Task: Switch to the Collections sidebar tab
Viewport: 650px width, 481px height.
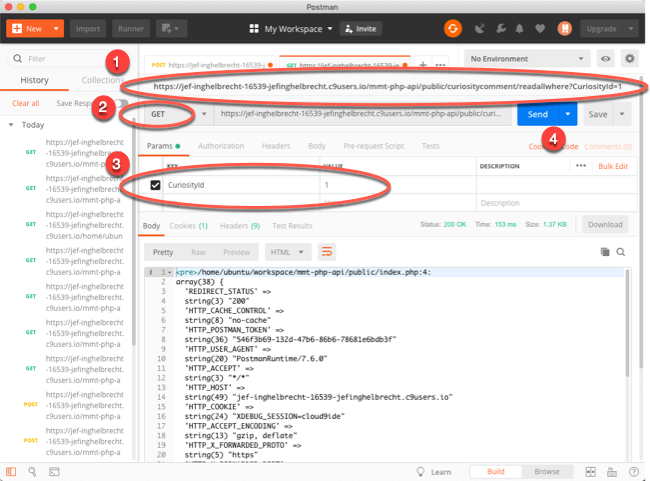Action: click(x=102, y=80)
